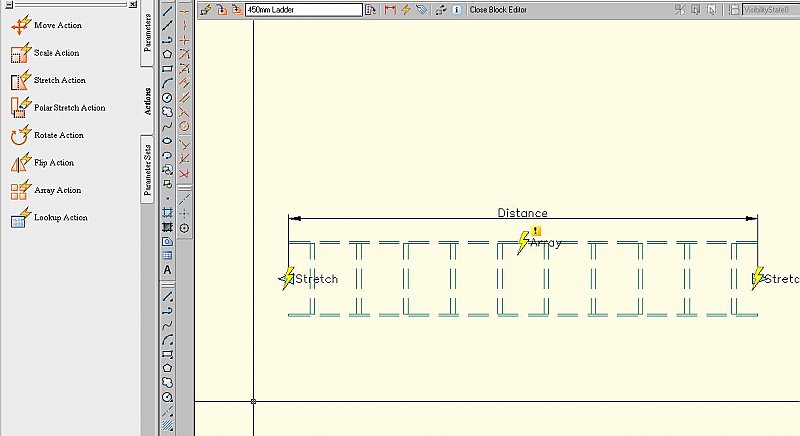Select the left Stretch action bolt
This screenshot has height=436, width=800.
(289, 278)
